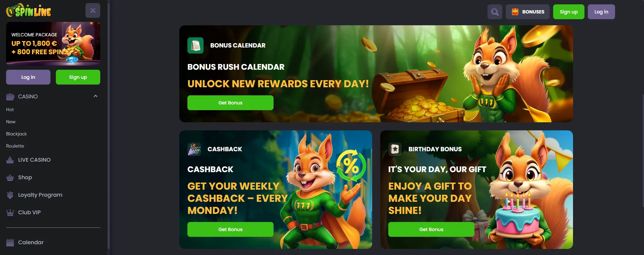
Task: Collapse the Casino menu chevron
Action: point(96,96)
